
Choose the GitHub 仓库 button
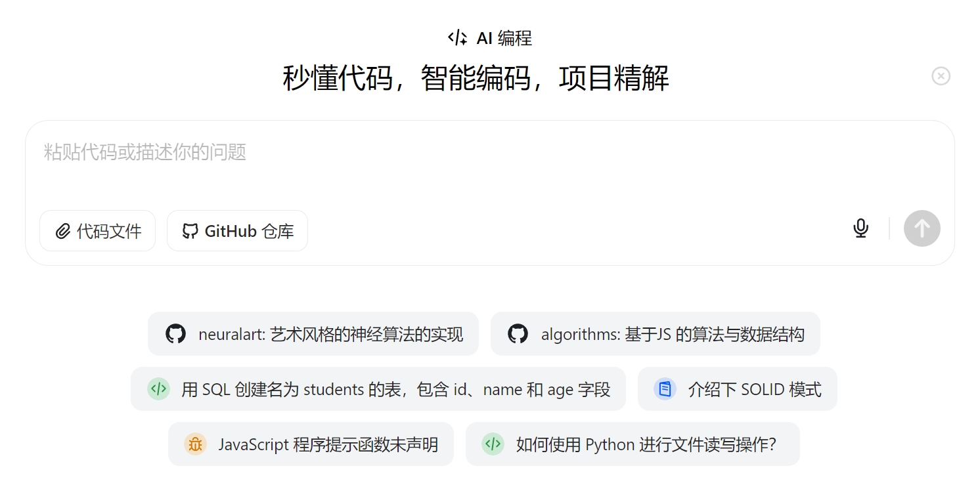tap(249, 231)
